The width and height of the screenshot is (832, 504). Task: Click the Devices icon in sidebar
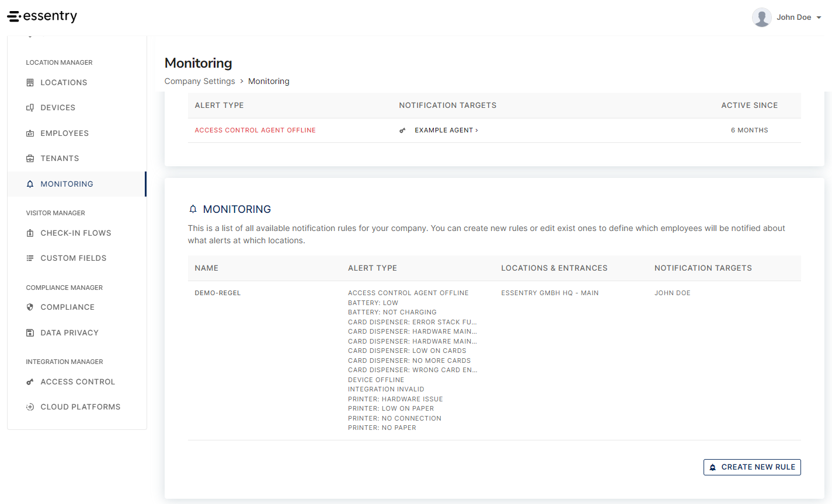(30, 108)
